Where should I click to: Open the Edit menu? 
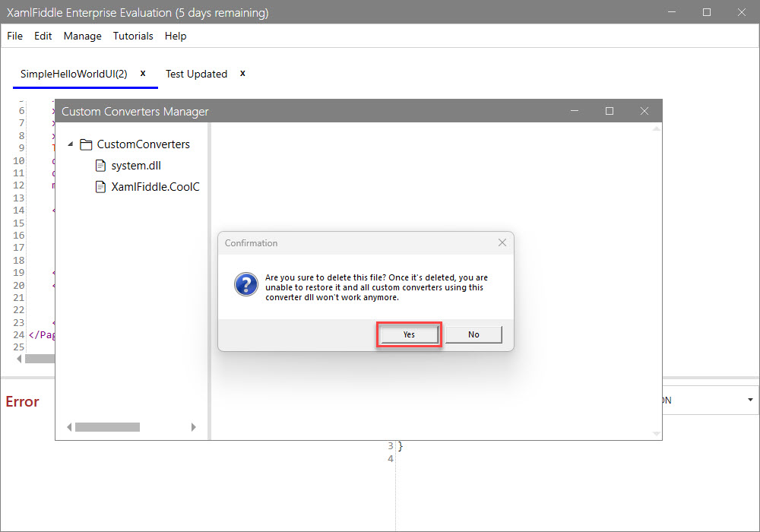pos(43,36)
